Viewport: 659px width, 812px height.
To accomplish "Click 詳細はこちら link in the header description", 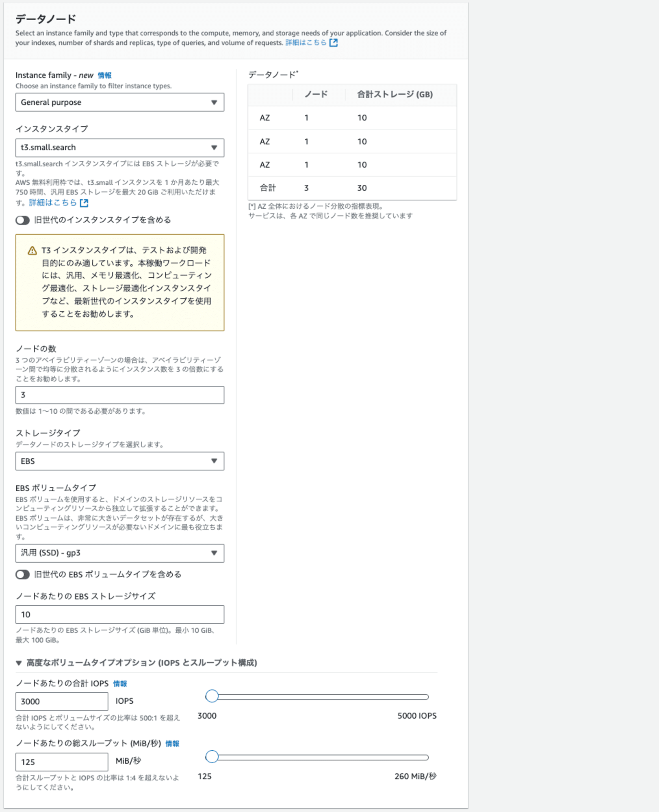I will (x=306, y=43).
